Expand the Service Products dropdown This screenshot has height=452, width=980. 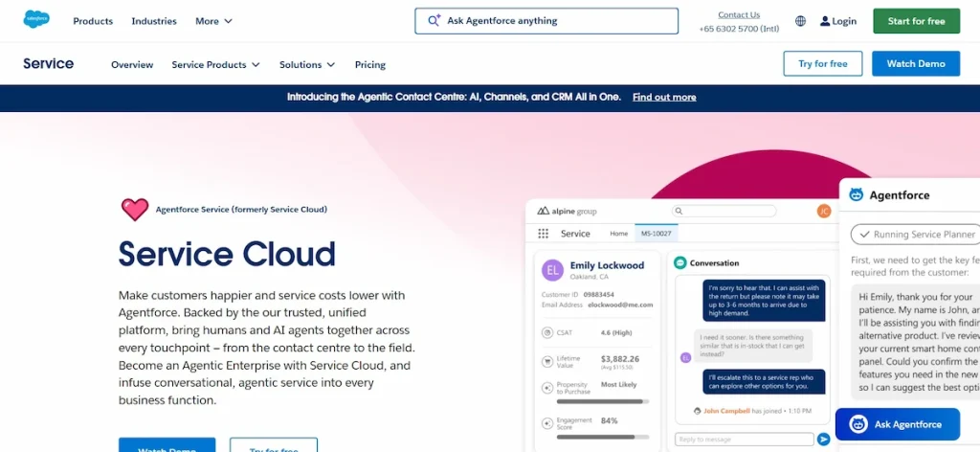coord(215,64)
